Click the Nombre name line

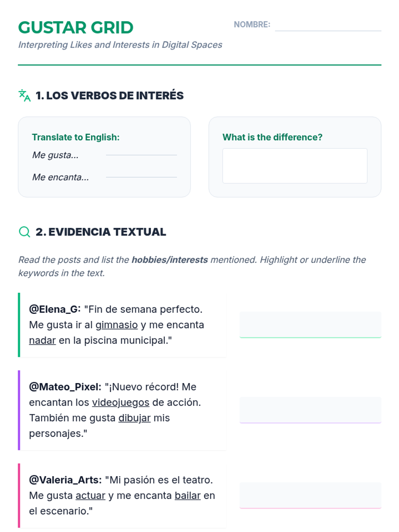pyautogui.click(x=328, y=25)
